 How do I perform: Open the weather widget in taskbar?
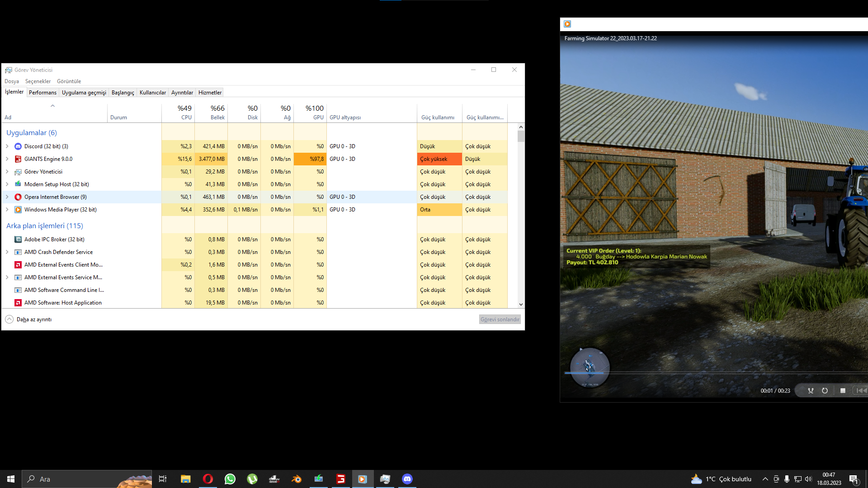coord(721,479)
